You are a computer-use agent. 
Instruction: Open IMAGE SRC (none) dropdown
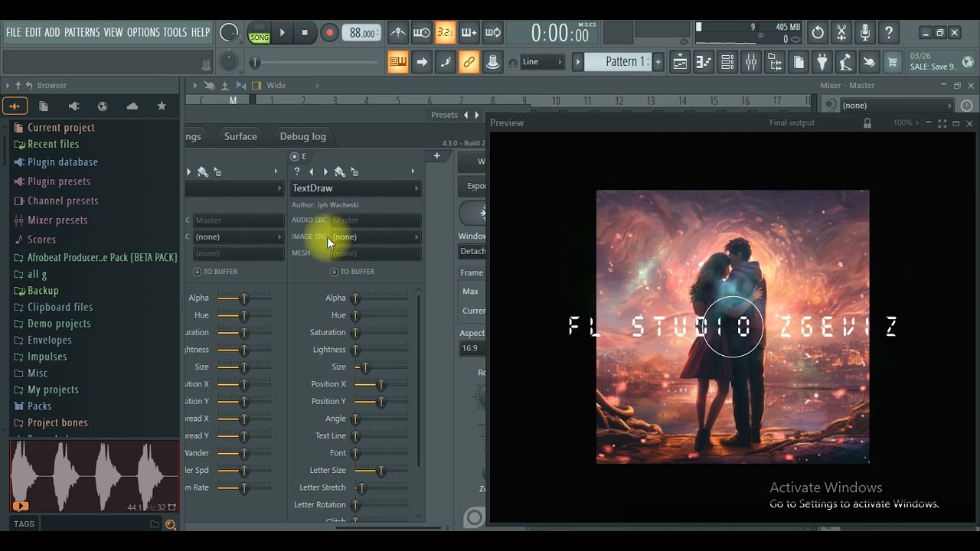pos(376,237)
